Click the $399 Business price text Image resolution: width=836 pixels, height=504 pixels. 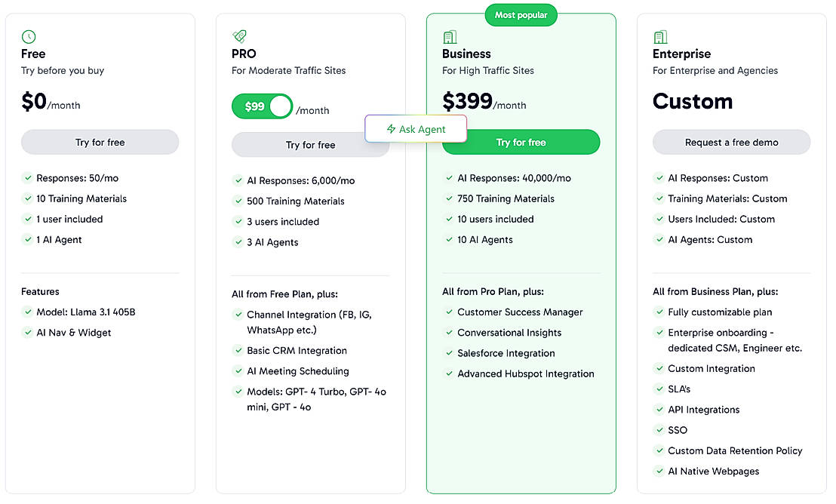(x=467, y=102)
